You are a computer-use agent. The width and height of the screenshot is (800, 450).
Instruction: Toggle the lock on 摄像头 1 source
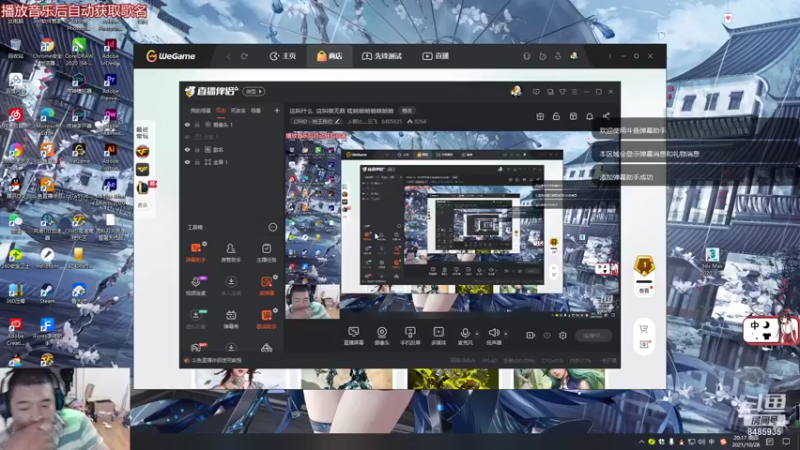[x=197, y=124]
